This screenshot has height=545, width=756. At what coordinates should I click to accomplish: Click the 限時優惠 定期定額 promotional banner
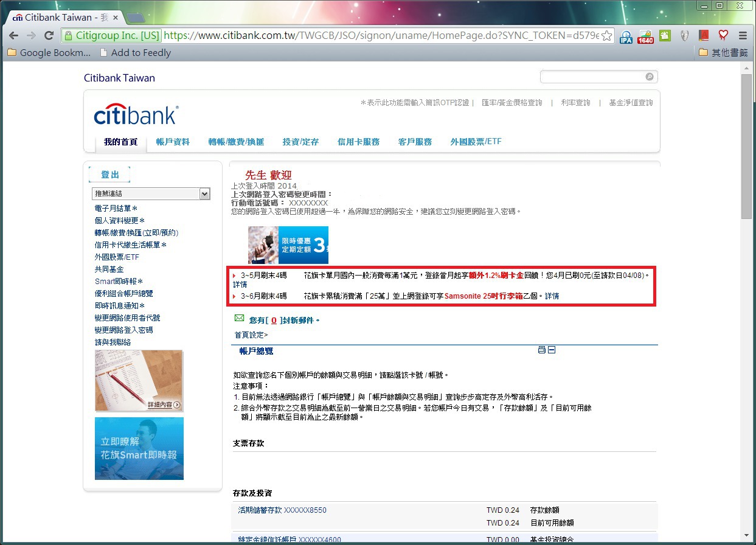click(288, 245)
